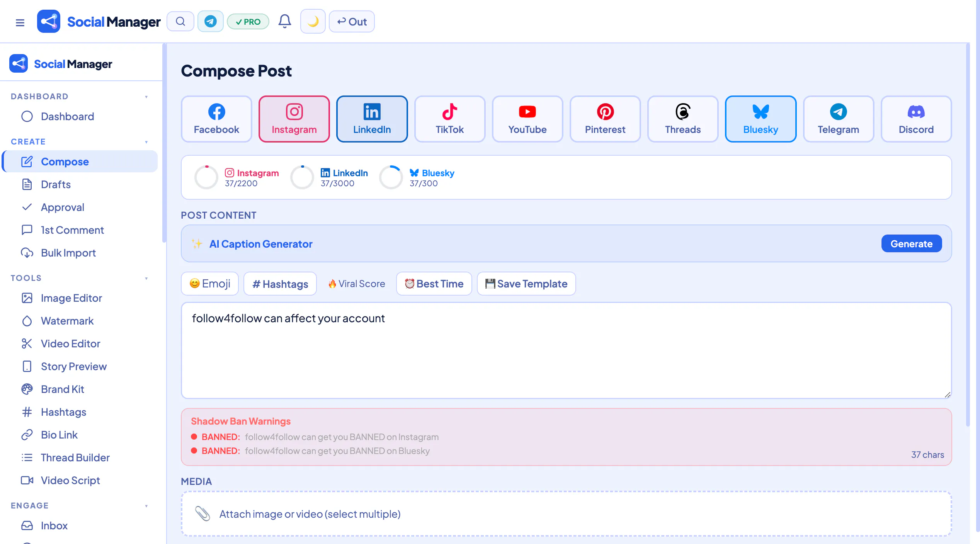Click into the post content text area
Image resolution: width=980 pixels, height=544 pixels.
tap(566, 350)
